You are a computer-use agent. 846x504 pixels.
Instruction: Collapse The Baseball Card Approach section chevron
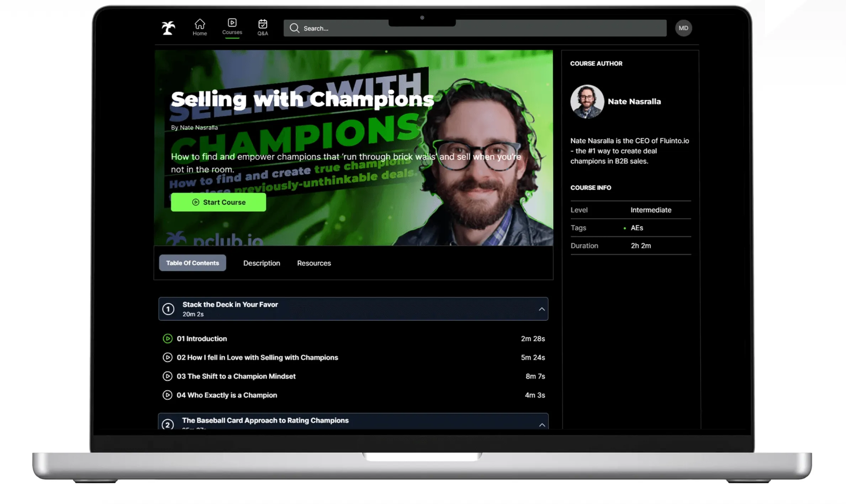542,425
